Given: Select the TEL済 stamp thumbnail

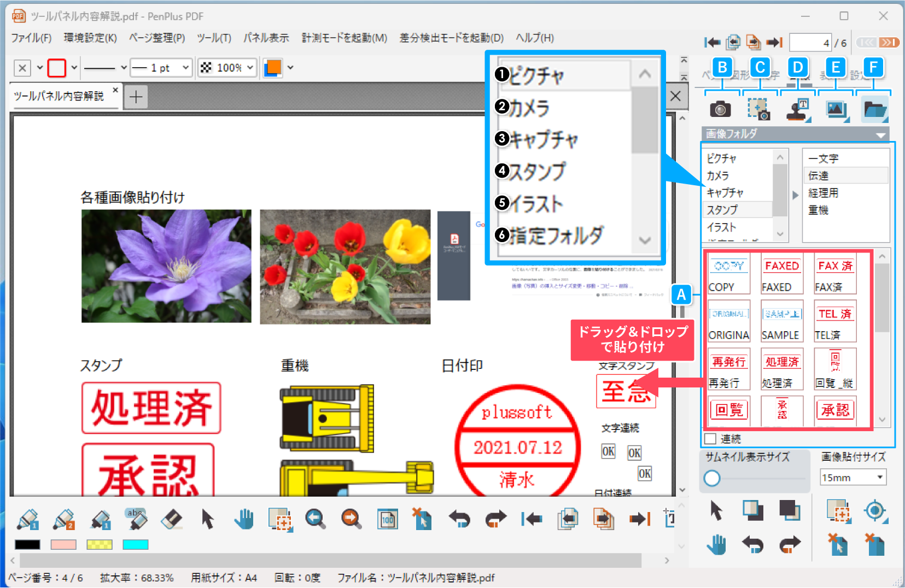Looking at the screenshot, I should pyautogui.click(x=835, y=322).
